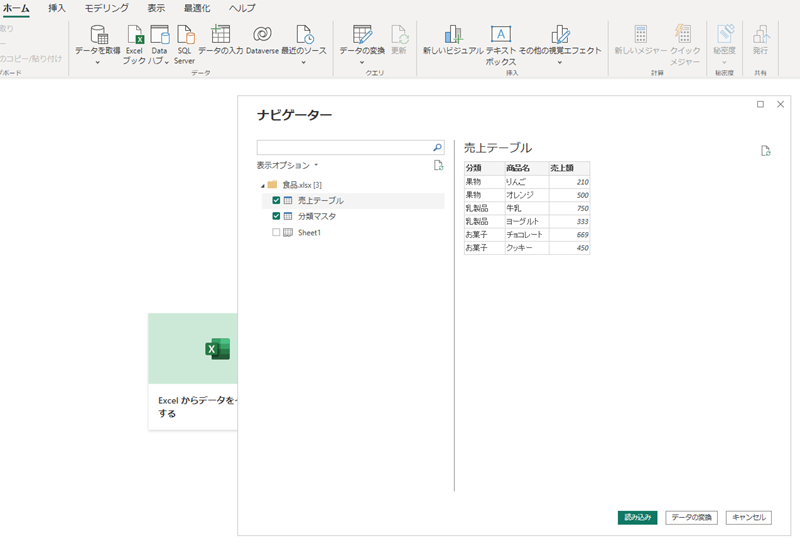This screenshot has height=546, width=800.
Task: Collapse the 食品.xlsx tree node
Action: point(262,185)
